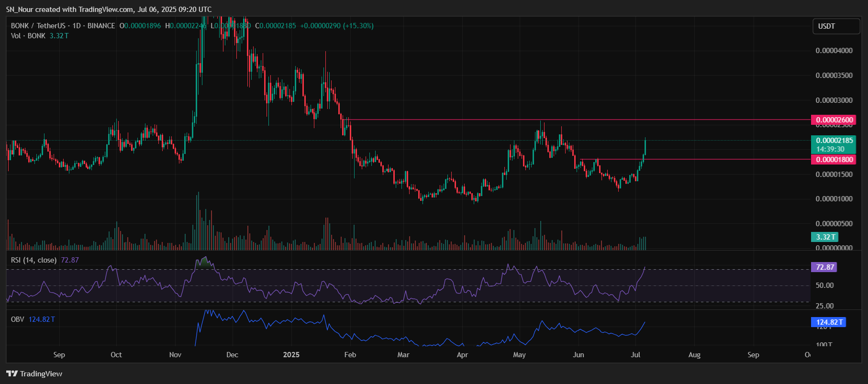The height and width of the screenshot is (384, 868).
Task: Click the red 0.00001800 price label
Action: [x=834, y=160]
